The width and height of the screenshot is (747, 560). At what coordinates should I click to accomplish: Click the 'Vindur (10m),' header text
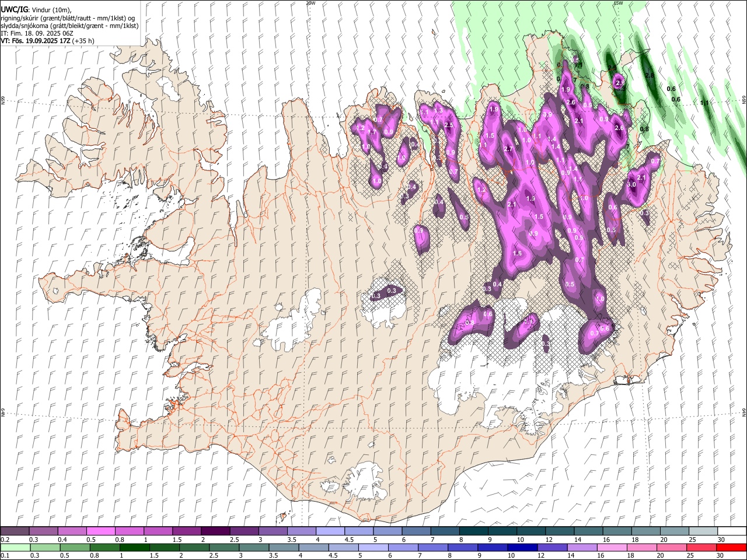[x=51, y=9]
